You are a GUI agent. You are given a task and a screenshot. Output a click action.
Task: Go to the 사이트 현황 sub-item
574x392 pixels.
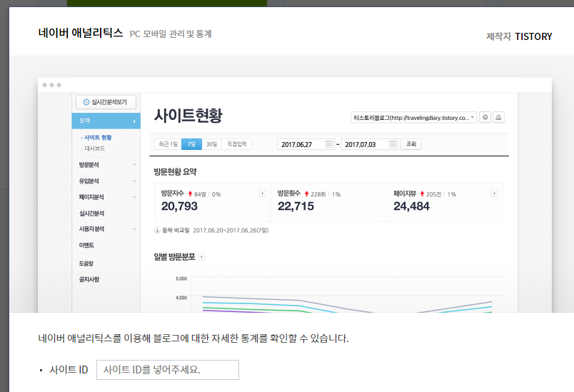point(98,137)
